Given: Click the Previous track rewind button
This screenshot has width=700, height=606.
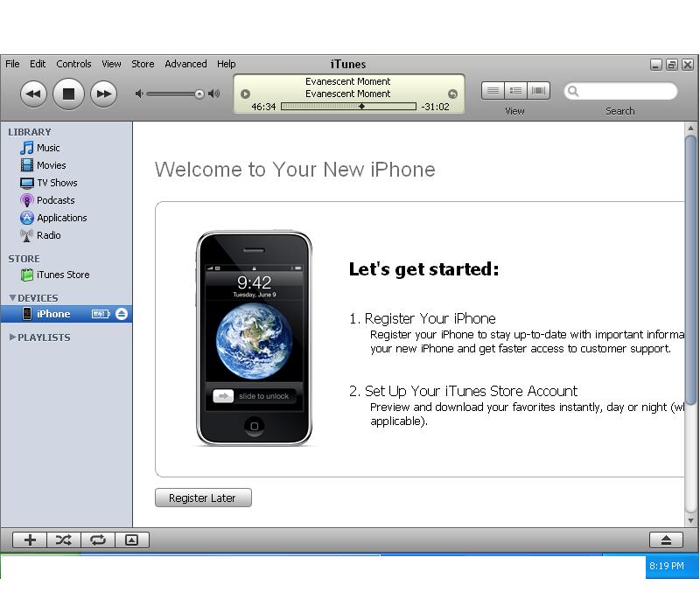Looking at the screenshot, I should [33, 94].
